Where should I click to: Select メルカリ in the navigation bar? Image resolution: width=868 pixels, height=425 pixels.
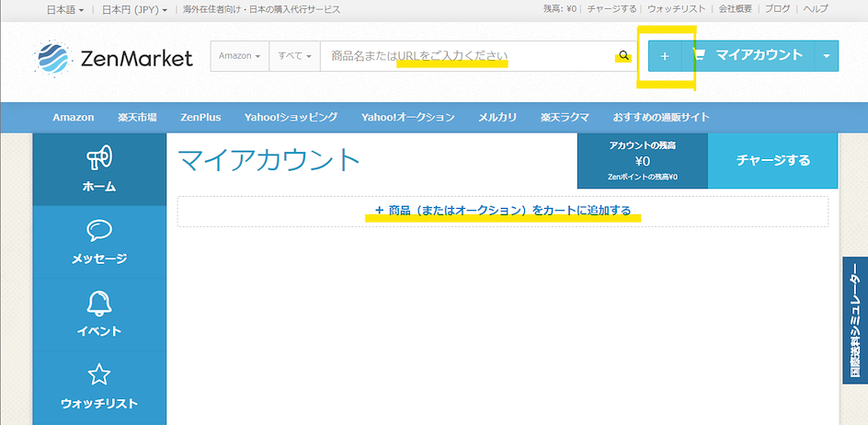[497, 118]
